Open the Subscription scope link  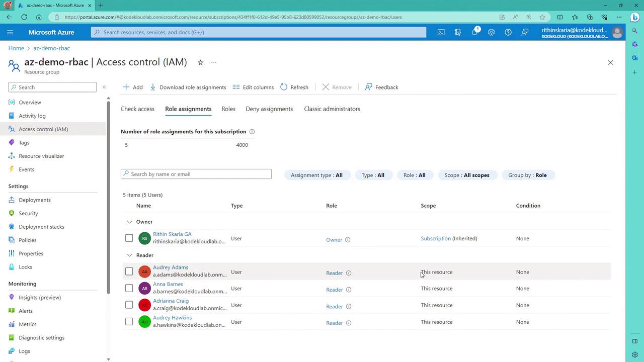[436, 238]
